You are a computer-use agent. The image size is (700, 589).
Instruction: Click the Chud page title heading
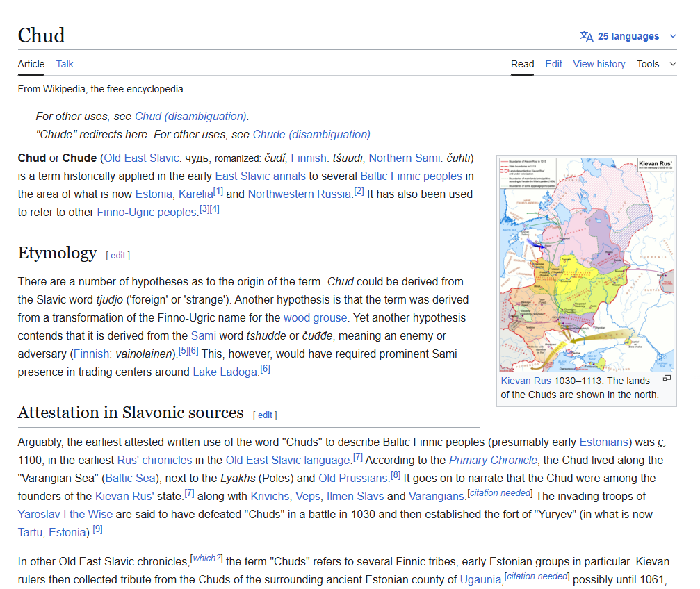42,35
